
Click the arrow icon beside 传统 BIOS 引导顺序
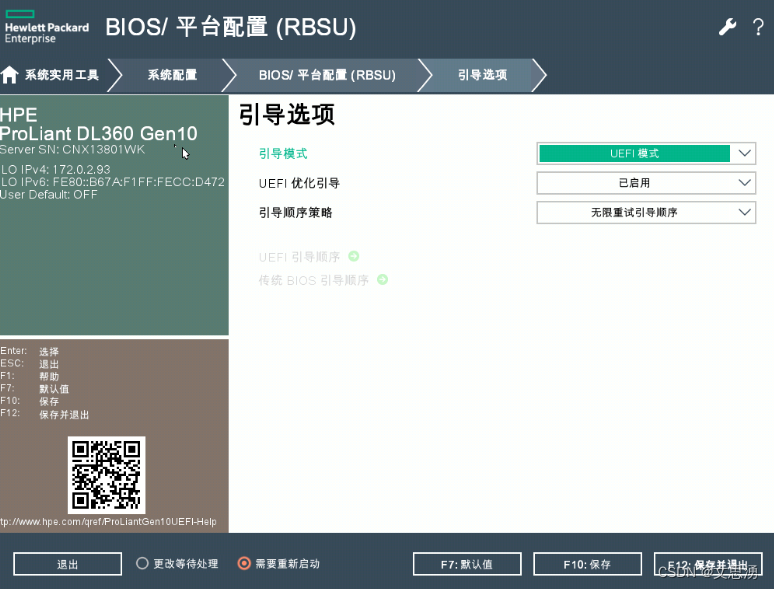pyautogui.click(x=383, y=279)
